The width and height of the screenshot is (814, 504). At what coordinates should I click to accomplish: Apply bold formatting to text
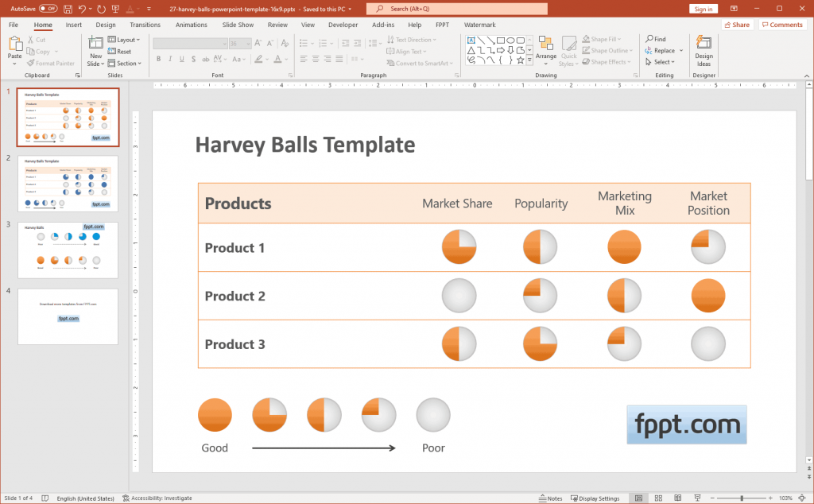[159, 58]
